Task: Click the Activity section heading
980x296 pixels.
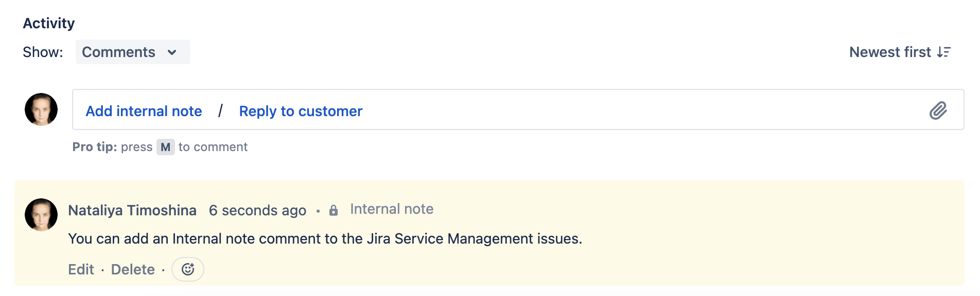Action: click(x=49, y=23)
